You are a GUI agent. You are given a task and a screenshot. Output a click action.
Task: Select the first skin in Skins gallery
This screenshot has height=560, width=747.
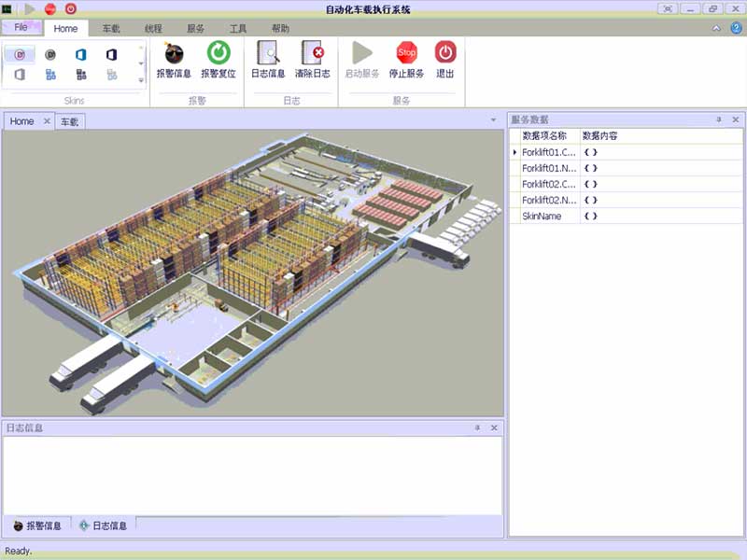tap(20, 54)
